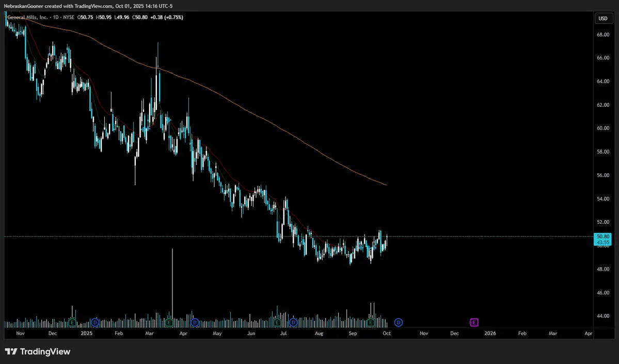
Task: Click the green earnings E marker in late March
Action: [169, 323]
